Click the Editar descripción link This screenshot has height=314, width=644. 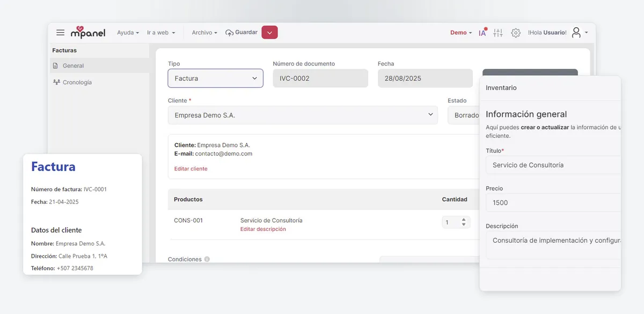click(x=263, y=229)
